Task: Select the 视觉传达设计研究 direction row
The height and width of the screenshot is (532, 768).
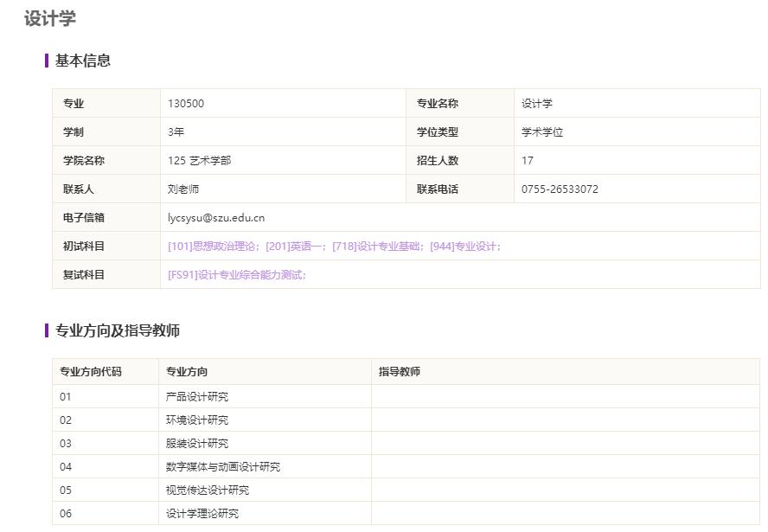Action: pyautogui.click(x=208, y=490)
